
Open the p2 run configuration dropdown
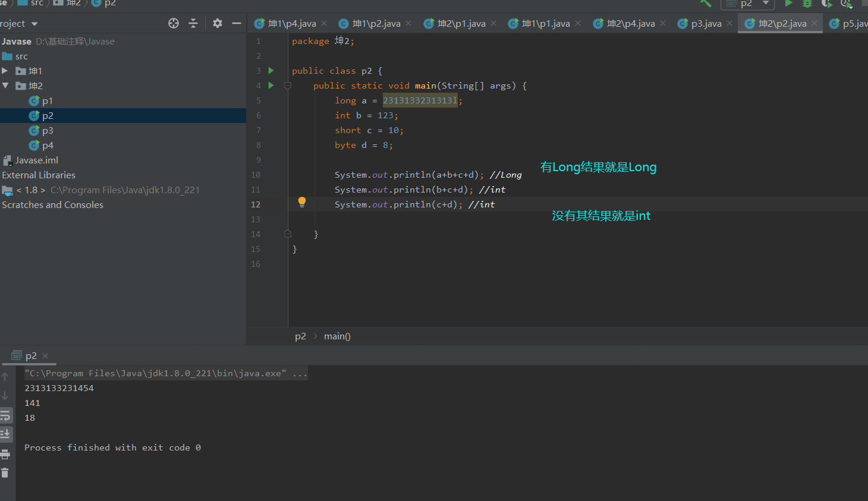(748, 4)
